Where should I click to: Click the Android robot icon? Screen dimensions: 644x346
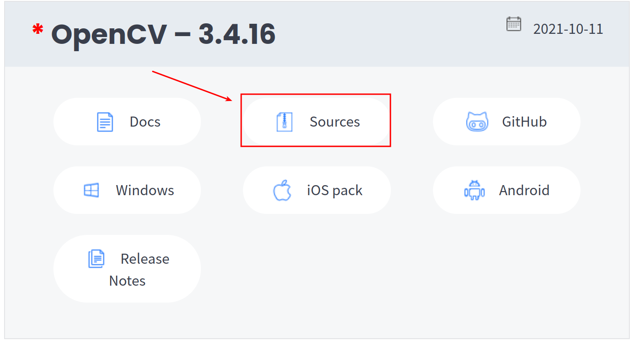474,190
